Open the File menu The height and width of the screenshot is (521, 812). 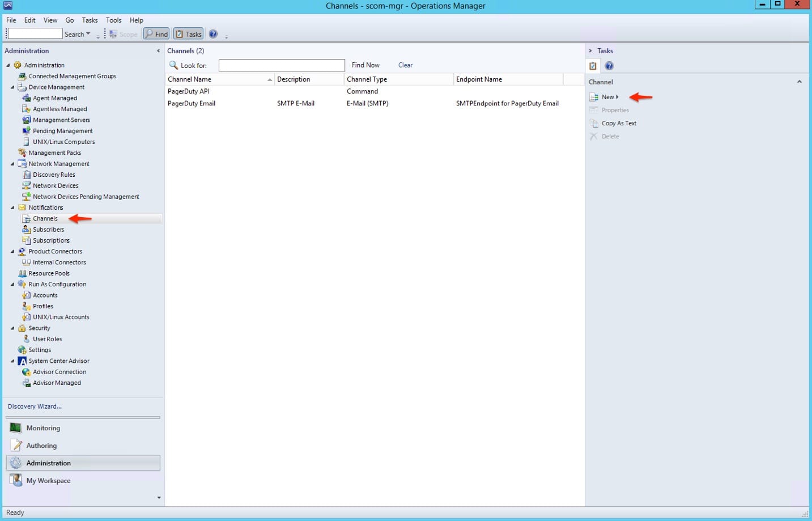(11, 20)
